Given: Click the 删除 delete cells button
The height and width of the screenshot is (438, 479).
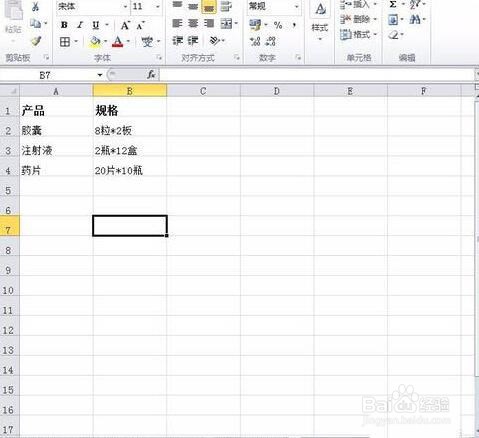Looking at the screenshot, I should coord(358,19).
